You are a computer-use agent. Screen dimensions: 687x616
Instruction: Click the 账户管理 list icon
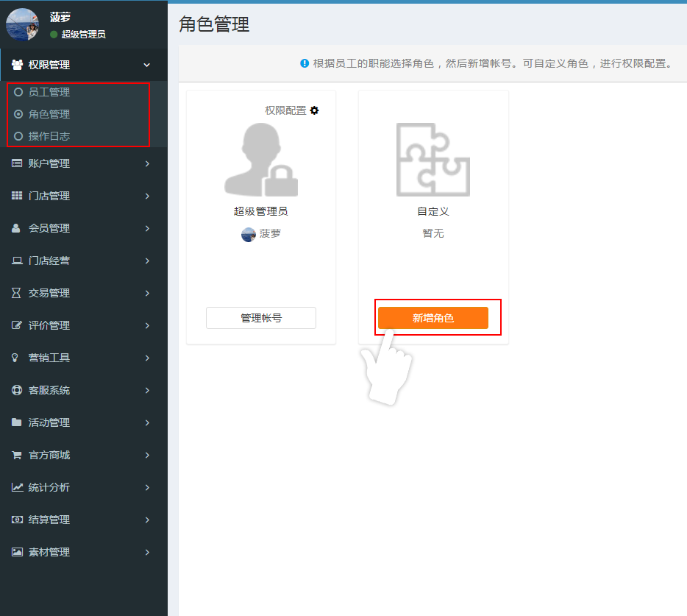(x=17, y=163)
